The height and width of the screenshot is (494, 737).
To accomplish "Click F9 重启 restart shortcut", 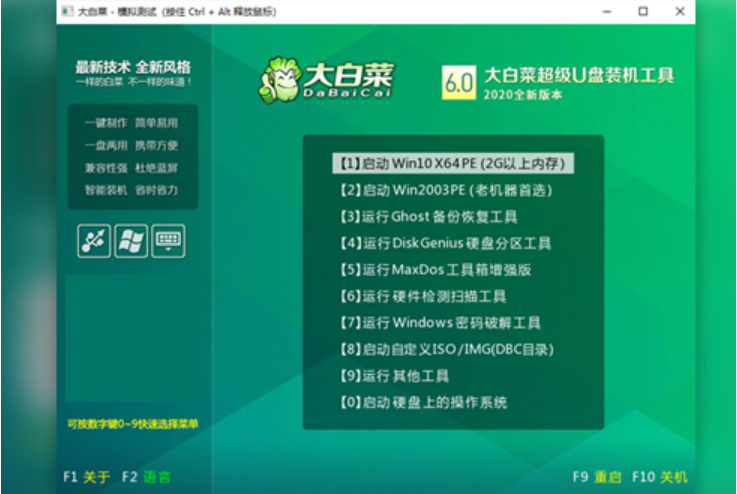I will click(x=597, y=477).
